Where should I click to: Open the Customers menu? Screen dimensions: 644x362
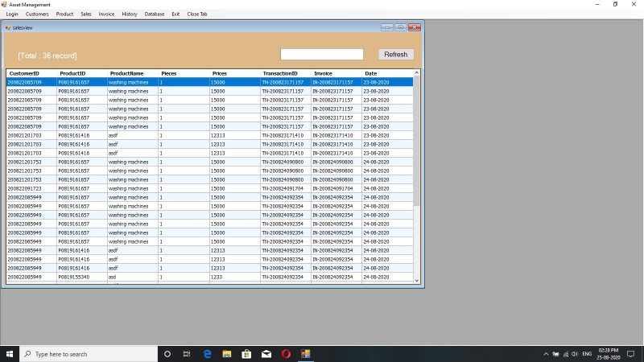coord(37,14)
